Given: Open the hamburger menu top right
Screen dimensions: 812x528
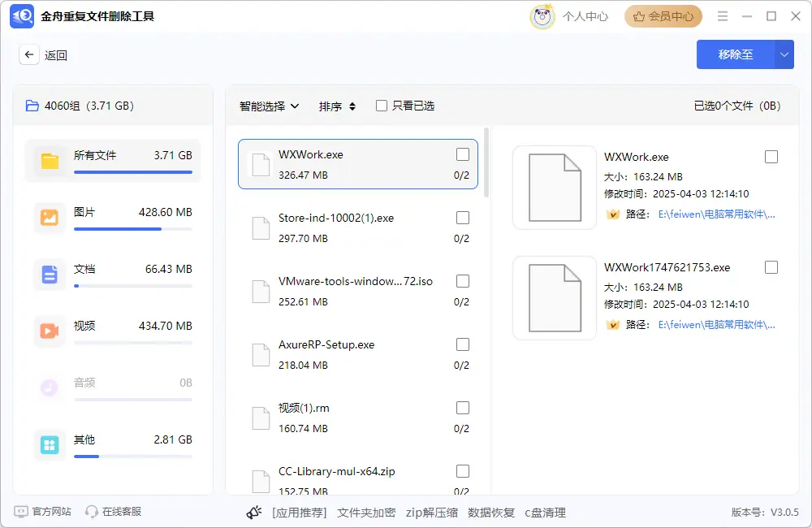Looking at the screenshot, I should click(x=723, y=15).
